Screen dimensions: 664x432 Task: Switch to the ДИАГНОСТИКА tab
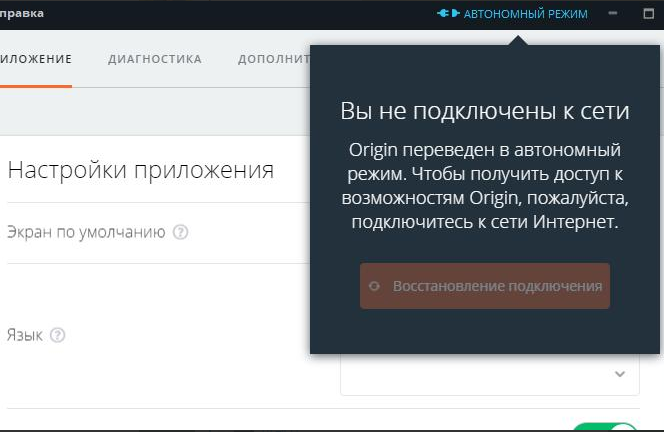(x=155, y=59)
